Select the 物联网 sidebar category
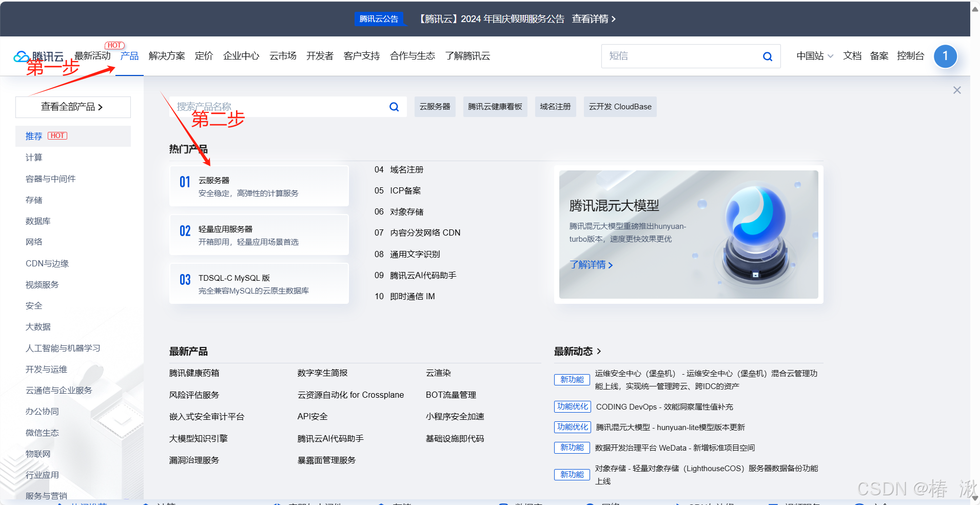This screenshot has height=505, width=980. point(38,454)
